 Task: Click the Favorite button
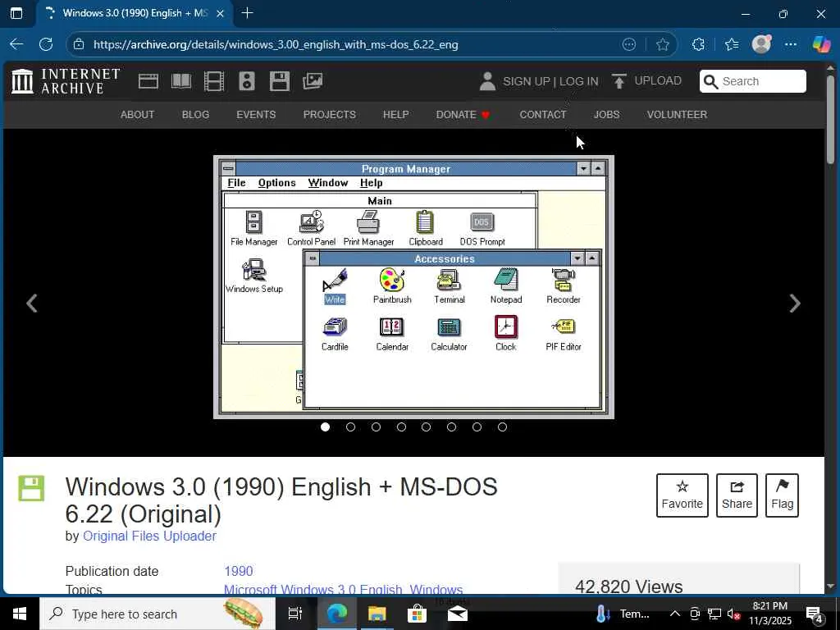point(682,495)
